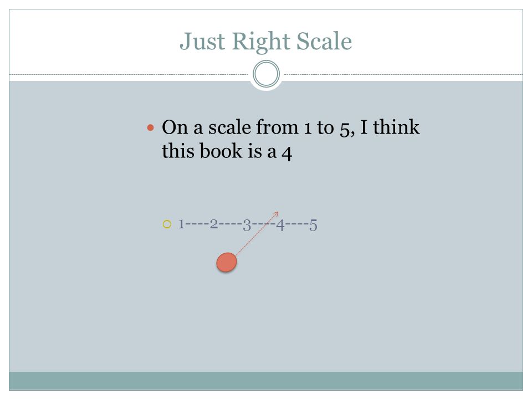This screenshot has height=399, width=532.
Task: Click the text 'this book is a 4'
Action: pos(227,151)
